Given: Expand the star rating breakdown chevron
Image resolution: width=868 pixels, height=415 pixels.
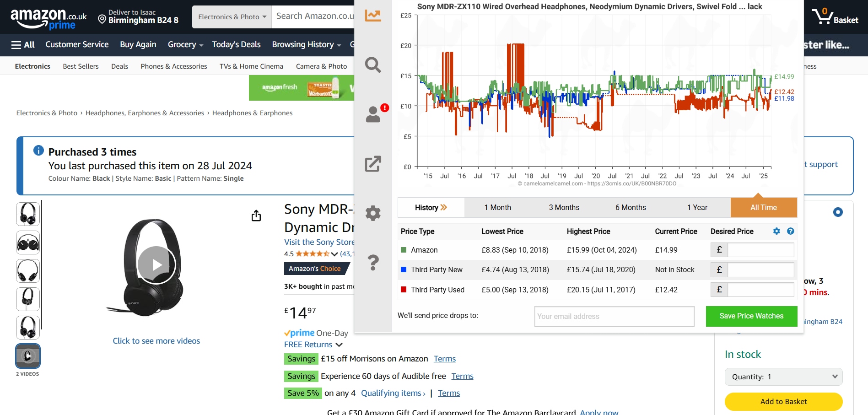Looking at the screenshot, I should point(334,254).
